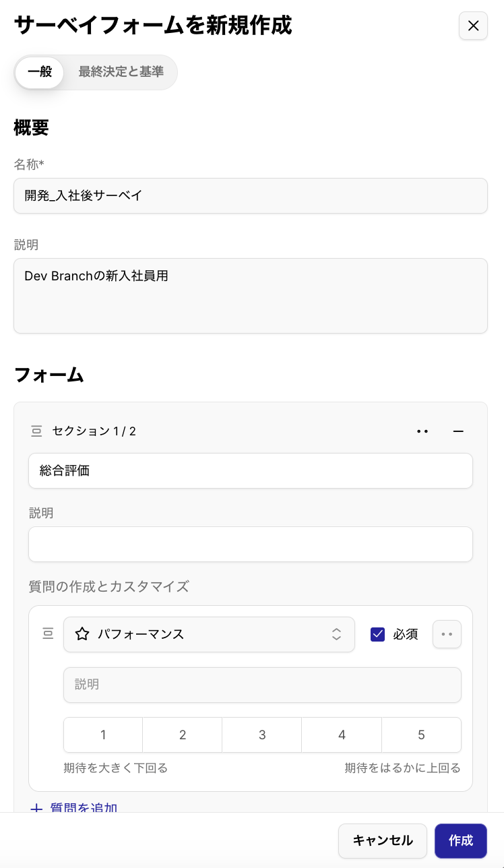Screen dimensions: 504x868
Task: Choose rating 5 期待をはるかに上回る
Action: coord(422,735)
